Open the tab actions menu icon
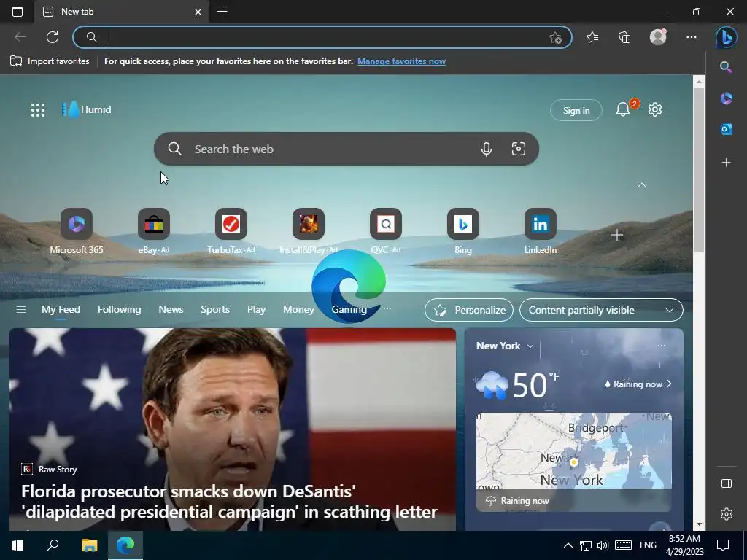Screen dimensions: 747x560 pos(18,12)
